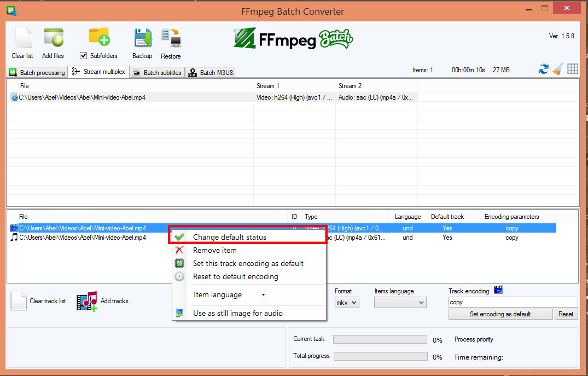Maximize the FFmpeg Batch Converter window

point(545,8)
